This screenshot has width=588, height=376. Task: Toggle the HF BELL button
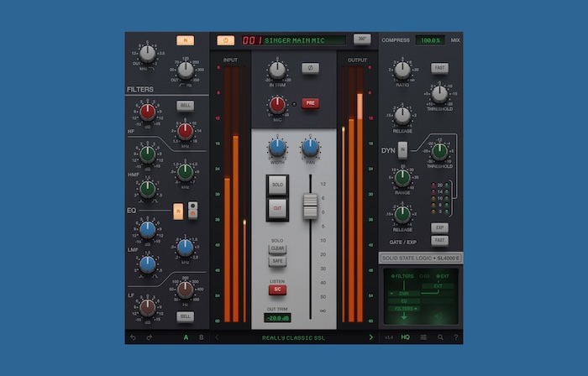pyautogui.click(x=186, y=106)
